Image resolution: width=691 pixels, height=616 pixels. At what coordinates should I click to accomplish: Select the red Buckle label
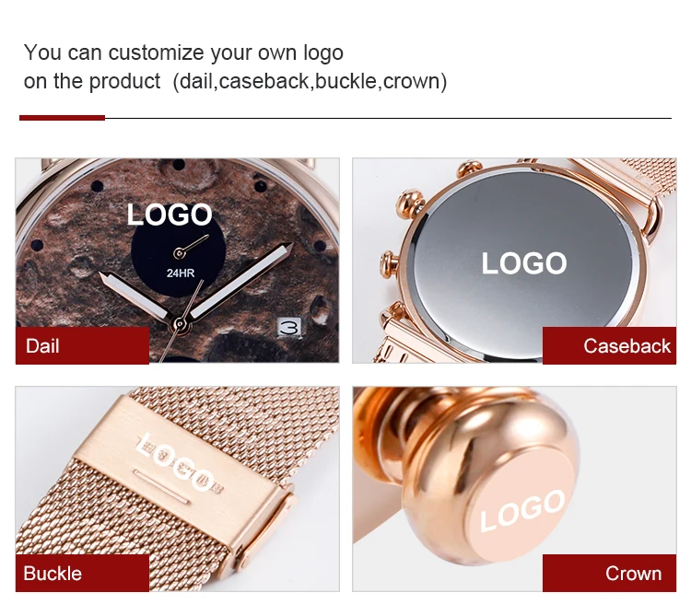pyautogui.click(x=82, y=573)
